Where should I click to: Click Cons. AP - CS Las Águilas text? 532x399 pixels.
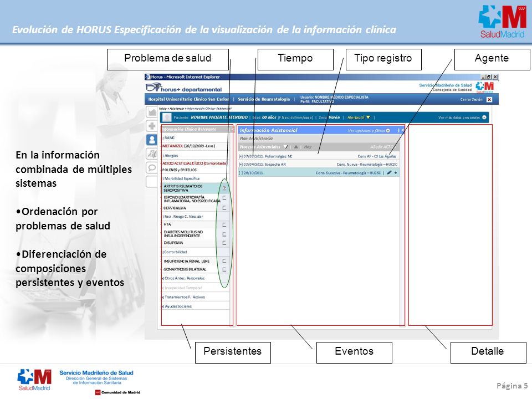pyautogui.click(x=377, y=156)
